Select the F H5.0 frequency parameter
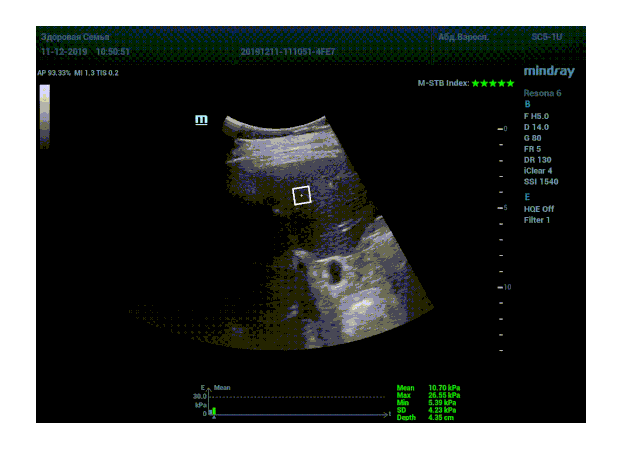The width and height of the screenshot is (623, 450). coord(536,115)
